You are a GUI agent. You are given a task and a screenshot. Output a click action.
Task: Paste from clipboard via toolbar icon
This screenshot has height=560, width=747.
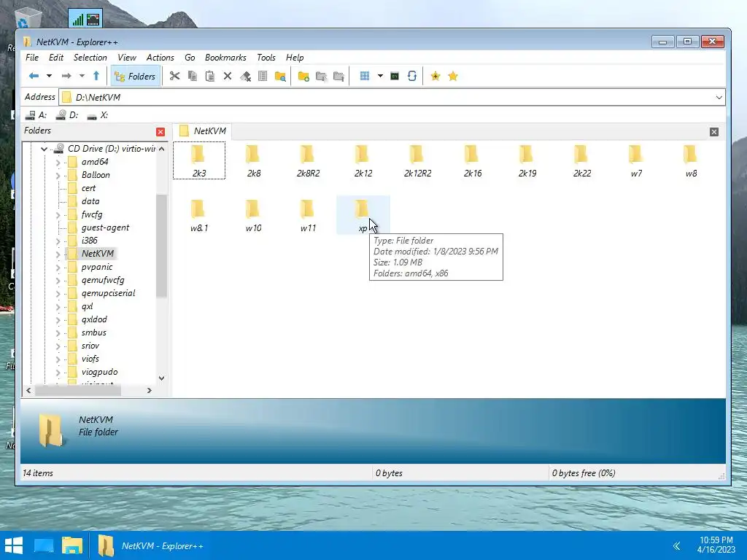(209, 76)
